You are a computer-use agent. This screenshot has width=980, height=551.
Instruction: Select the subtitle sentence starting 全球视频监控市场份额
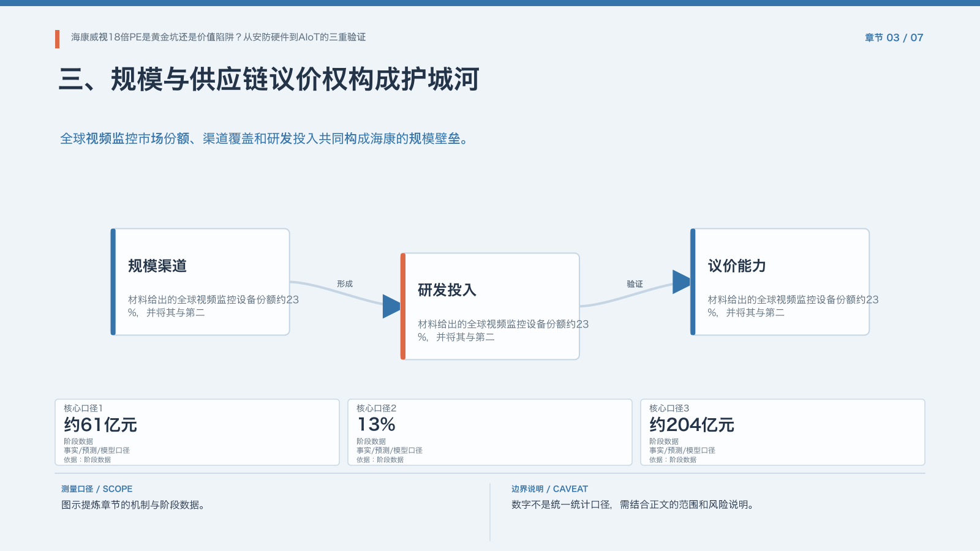[265, 139]
